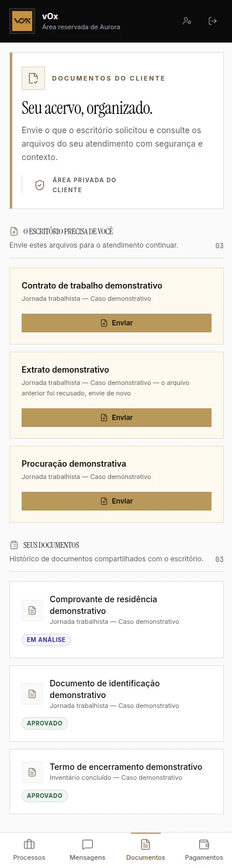Image resolution: width=232 pixels, height=868 pixels.
Task: Click the shield icon for Área privada do cliente
Action: [40, 185]
